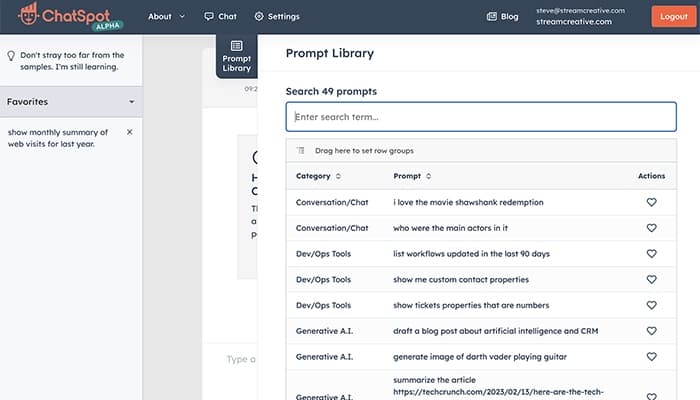Sort by the Category column header
This screenshot has width=700, height=400.
(x=319, y=176)
